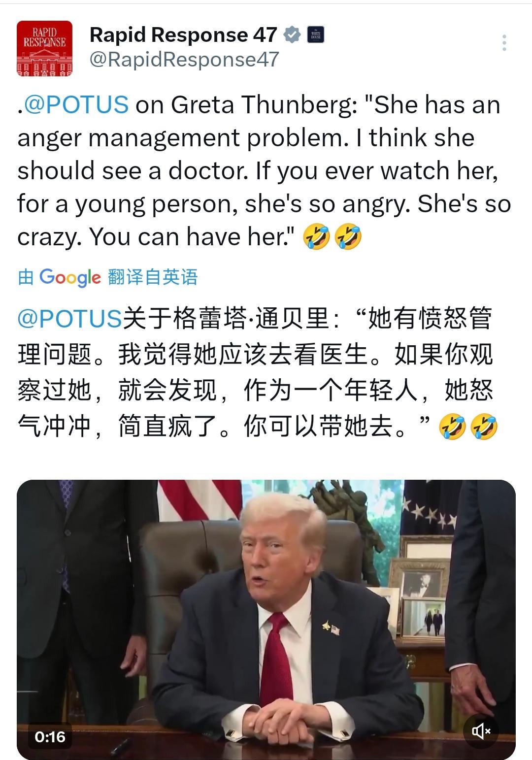Image resolution: width=532 pixels, height=760 pixels.
Task: Open @POTUS mention in the English tweet
Action: pos(76,105)
